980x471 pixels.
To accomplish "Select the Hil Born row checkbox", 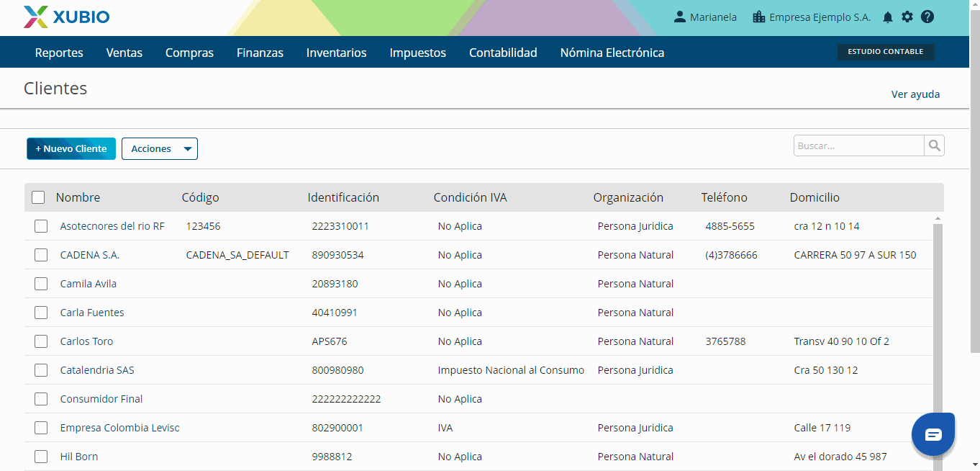I will point(41,457).
